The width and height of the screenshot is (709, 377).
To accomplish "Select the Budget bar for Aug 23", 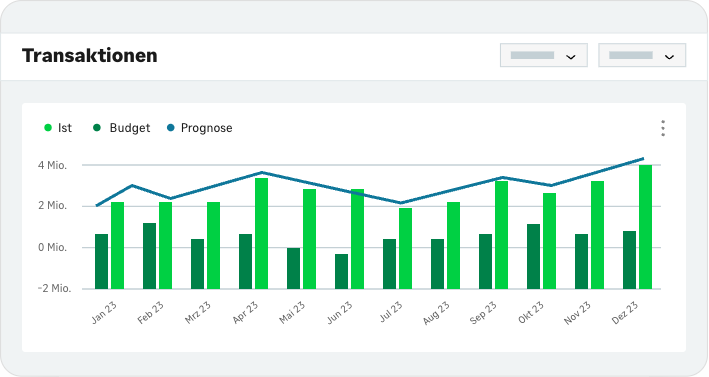I will 437,264.
